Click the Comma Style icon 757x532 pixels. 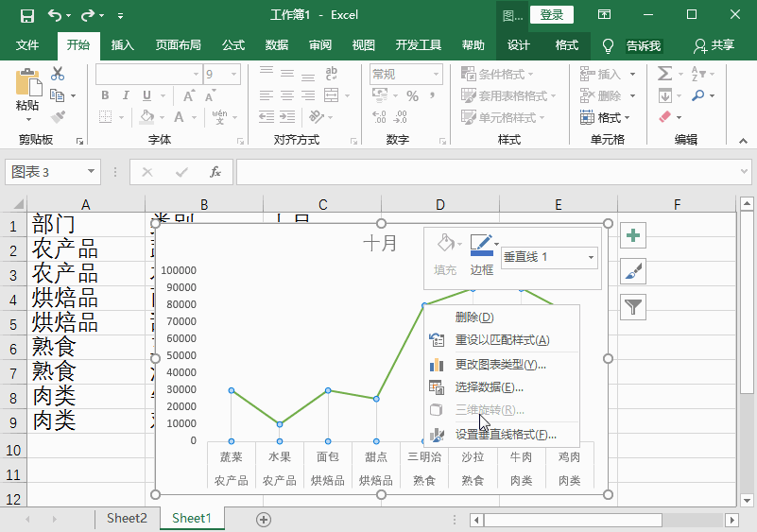pyautogui.click(x=432, y=95)
